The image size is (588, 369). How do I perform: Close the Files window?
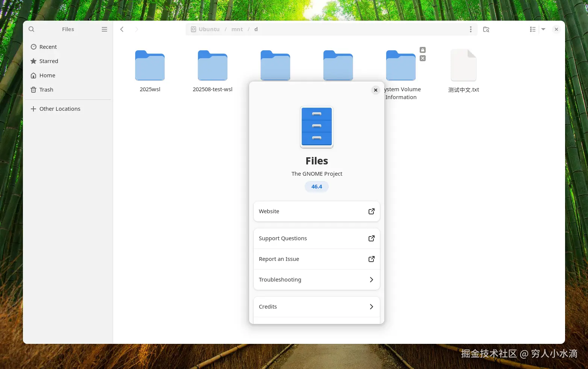point(556,29)
